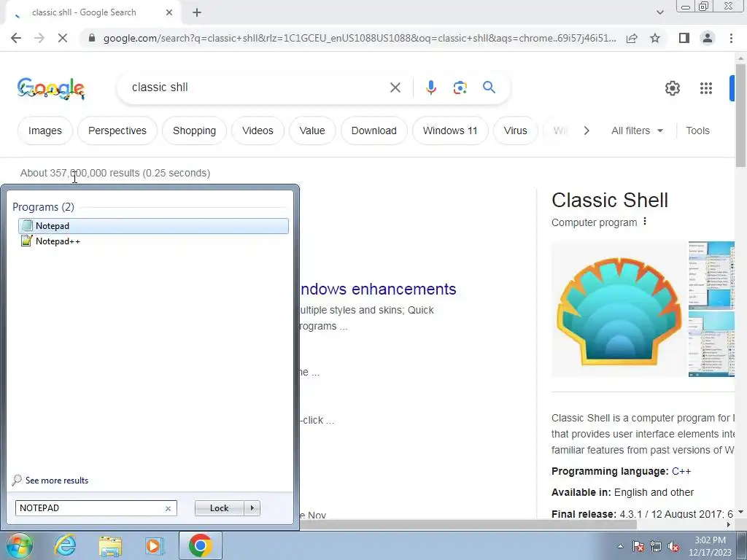Select the Value filter chip
Screen dimensions: 747x560
coord(312,131)
